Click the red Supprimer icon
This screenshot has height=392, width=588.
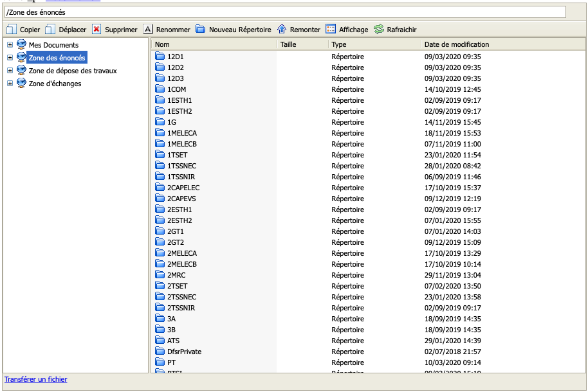pyautogui.click(x=96, y=30)
